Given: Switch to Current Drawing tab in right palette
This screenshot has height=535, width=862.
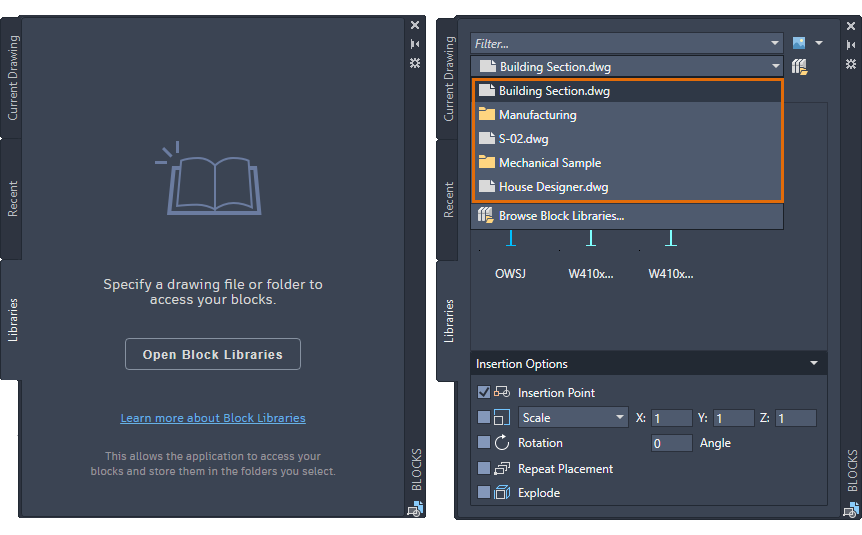Looking at the screenshot, I should (449, 79).
